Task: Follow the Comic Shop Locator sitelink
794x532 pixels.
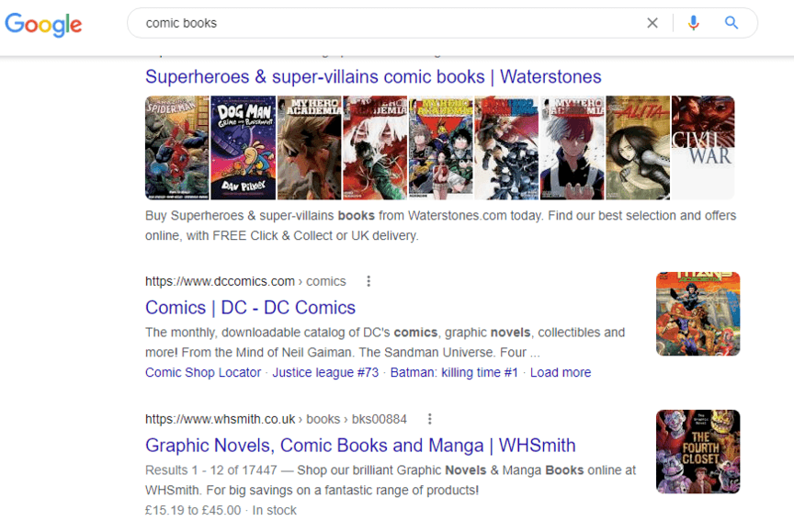Action: [x=203, y=372]
